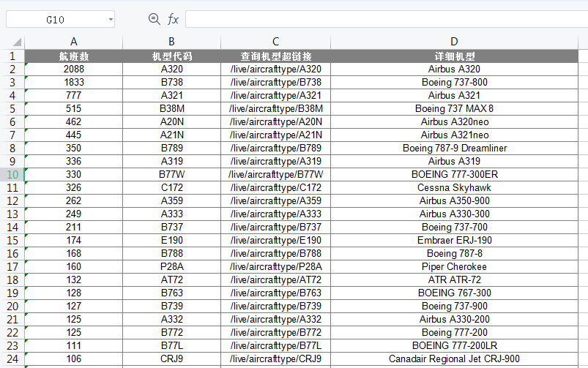Viewport: 588px width, 368px height.
Task: Click aircraft code cell CRJ9
Action: tap(172, 359)
